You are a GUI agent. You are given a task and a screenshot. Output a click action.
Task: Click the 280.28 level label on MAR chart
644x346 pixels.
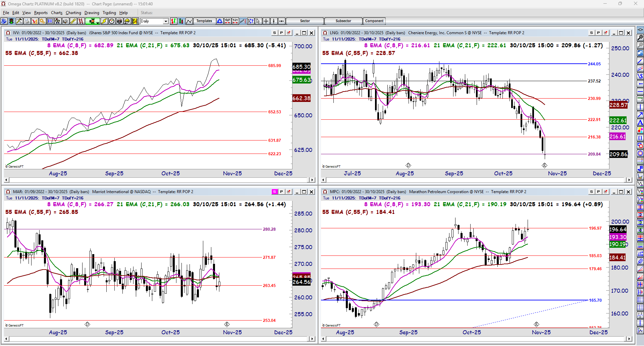269,229
